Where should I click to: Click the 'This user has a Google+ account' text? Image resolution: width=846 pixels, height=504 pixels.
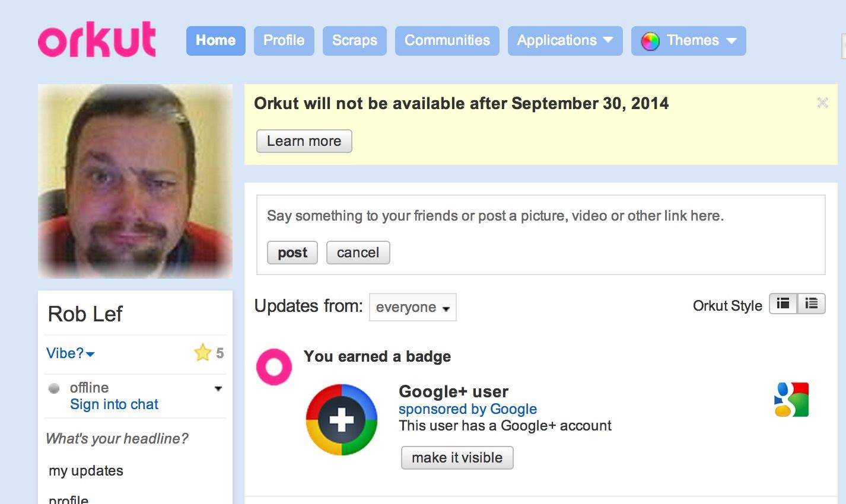(505, 426)
